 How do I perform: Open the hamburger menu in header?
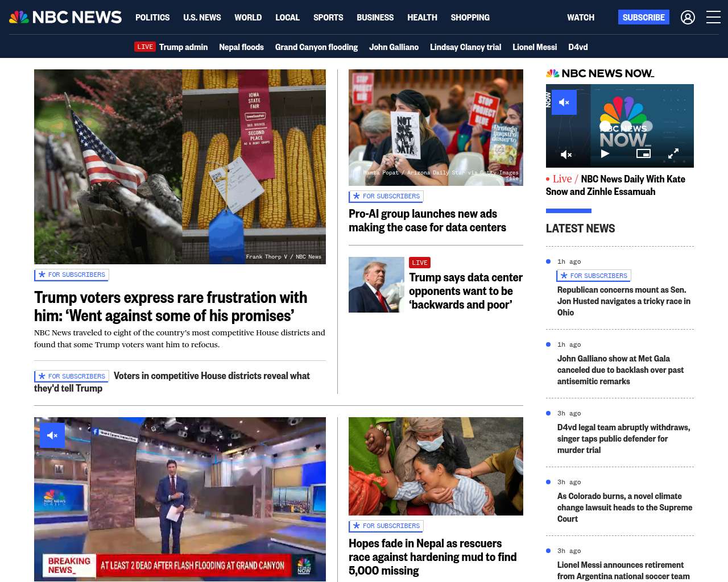click(713, 18)
